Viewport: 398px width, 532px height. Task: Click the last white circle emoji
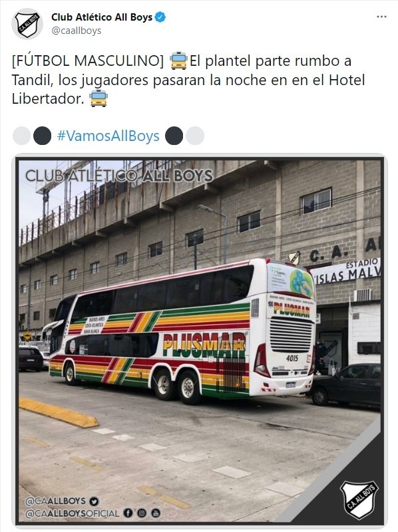point(195,136)
